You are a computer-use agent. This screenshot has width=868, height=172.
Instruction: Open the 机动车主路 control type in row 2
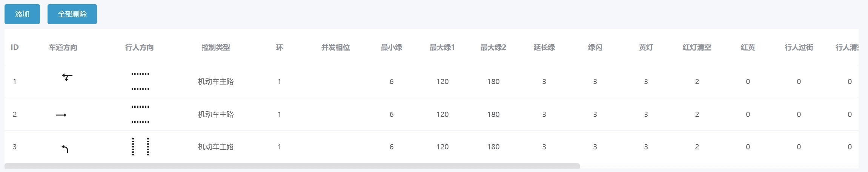coord(216,114)
